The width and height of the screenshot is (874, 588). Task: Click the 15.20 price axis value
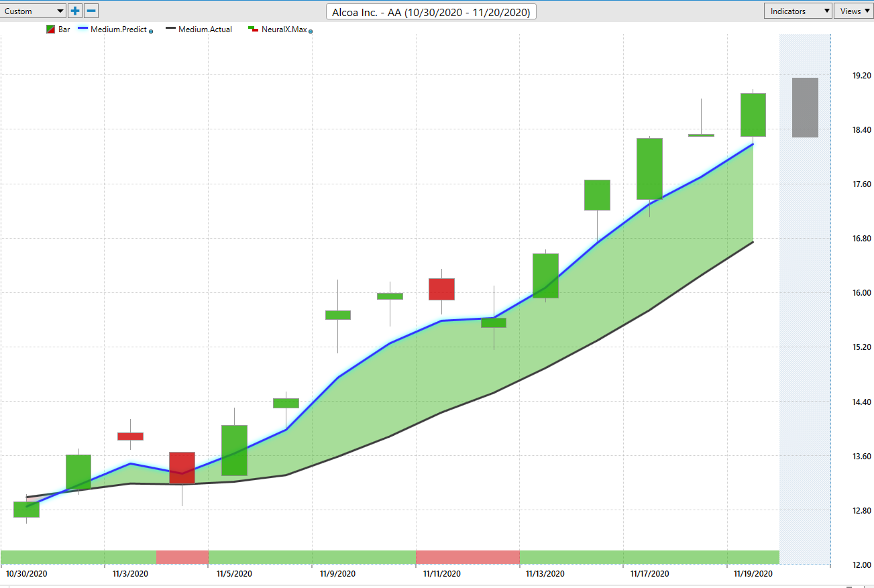point(861,347)
